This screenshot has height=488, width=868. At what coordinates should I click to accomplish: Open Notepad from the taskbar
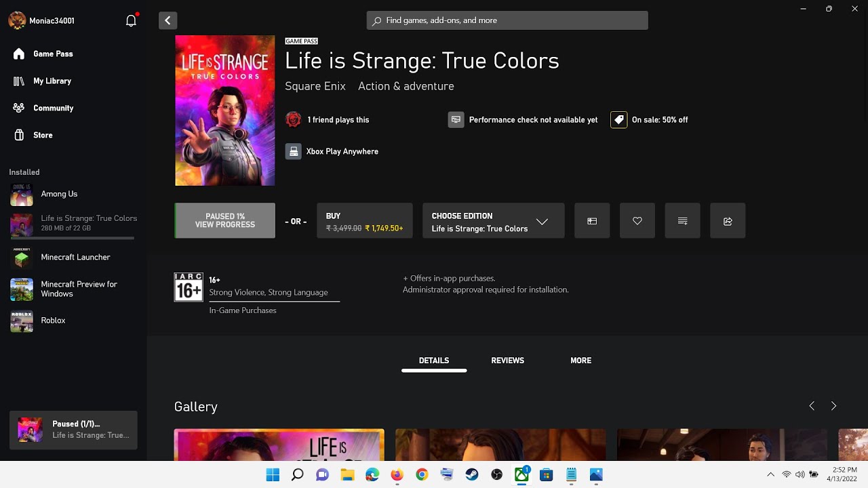coord(571,474)
